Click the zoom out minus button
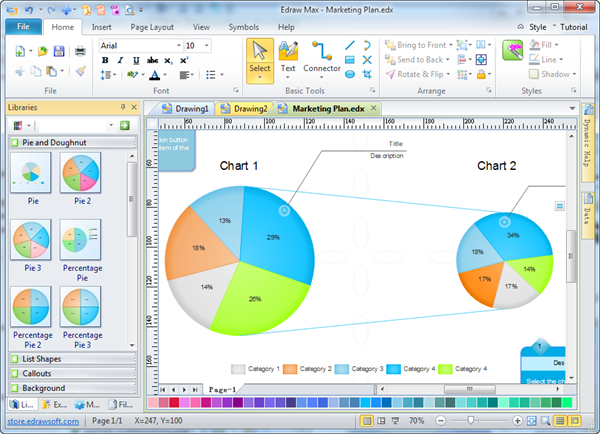Screen dimensions: 600x434 tap(441, 421)
